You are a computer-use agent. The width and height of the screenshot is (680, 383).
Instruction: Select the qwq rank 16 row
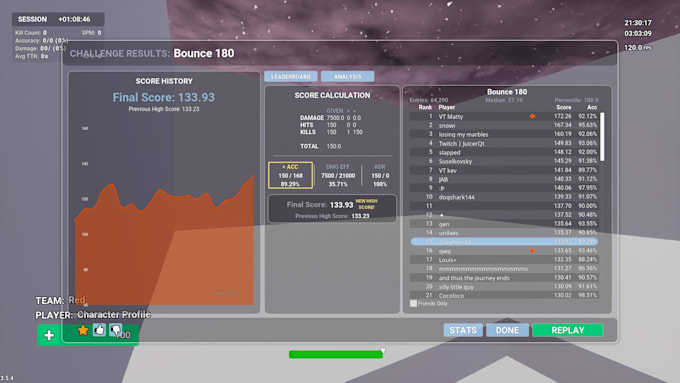504,251
